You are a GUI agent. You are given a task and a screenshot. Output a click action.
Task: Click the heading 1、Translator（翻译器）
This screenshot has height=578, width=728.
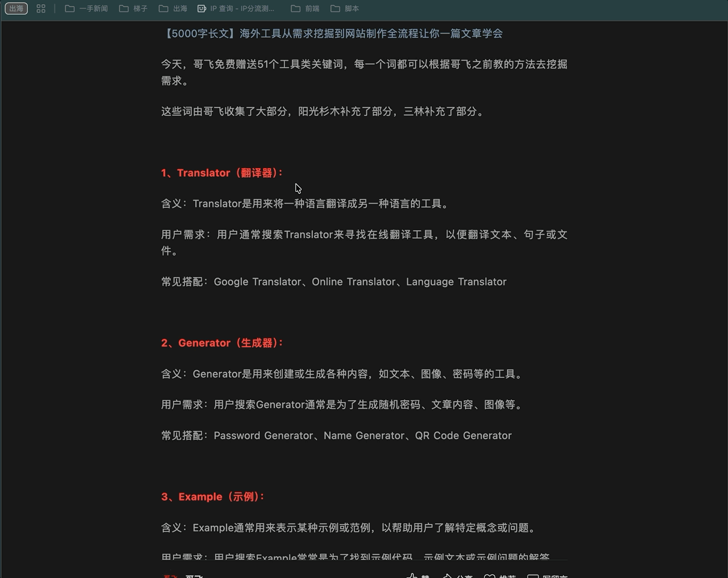222,173
